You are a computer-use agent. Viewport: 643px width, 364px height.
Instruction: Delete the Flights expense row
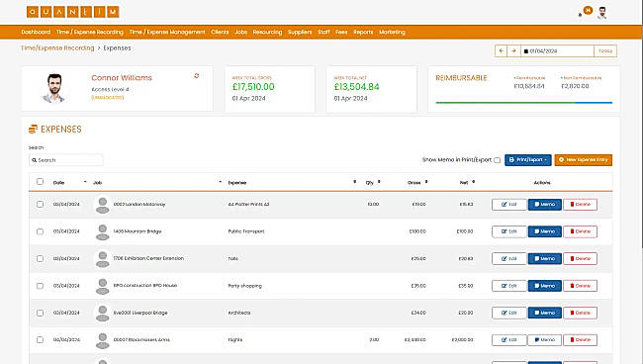580,340
